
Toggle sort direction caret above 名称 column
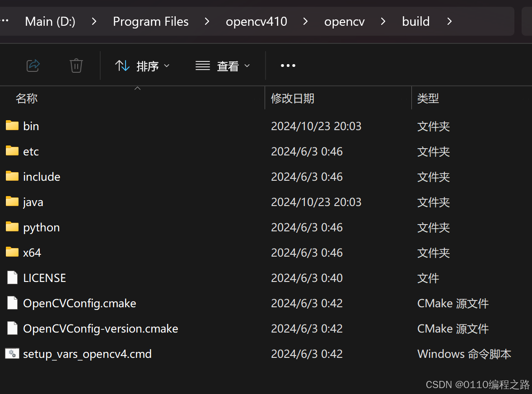pyautogui.click(x=138, y=89)
